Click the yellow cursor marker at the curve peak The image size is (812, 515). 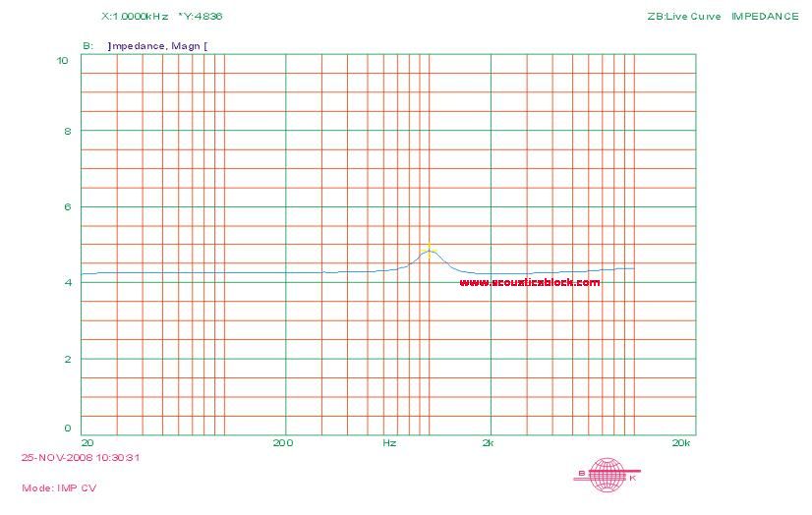(x=429, y=249)
